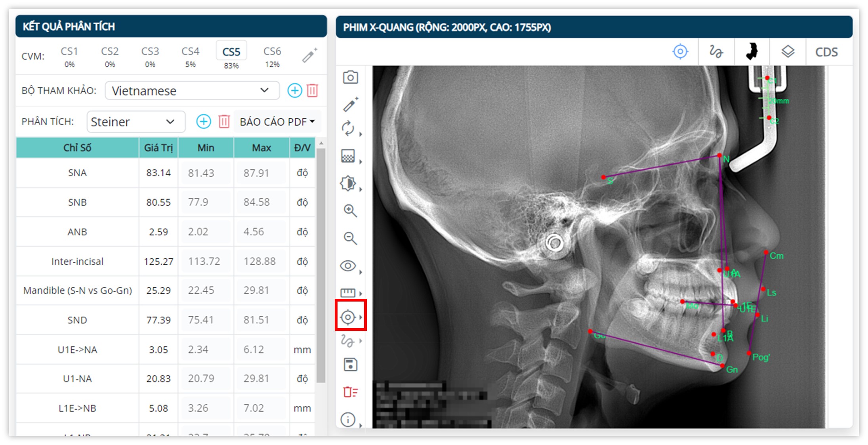Toggle landmarks target icon in top toolbar
The image size is (868, 445).
coord(680,52)
